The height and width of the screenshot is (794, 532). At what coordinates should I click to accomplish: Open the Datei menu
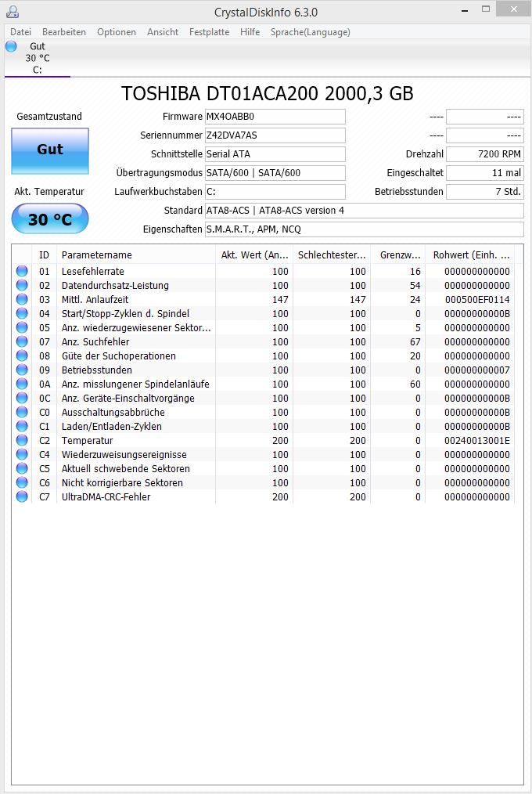click(x=21, y=32)
